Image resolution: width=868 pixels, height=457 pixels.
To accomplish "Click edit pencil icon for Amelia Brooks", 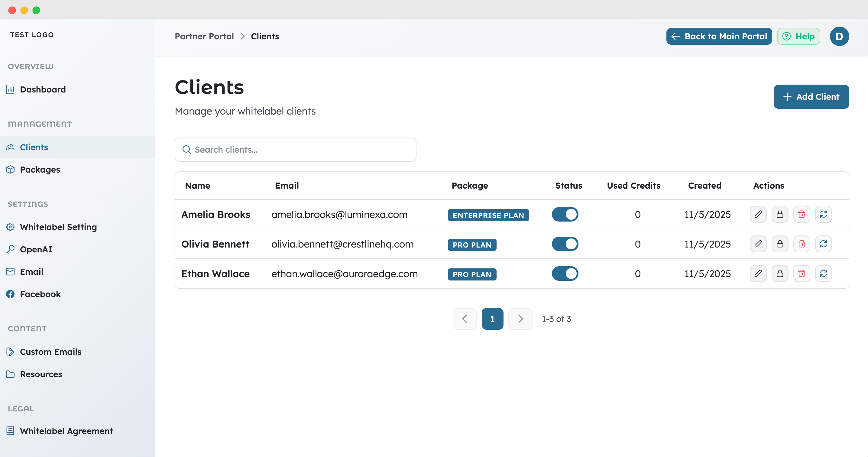I will point(758,214).
